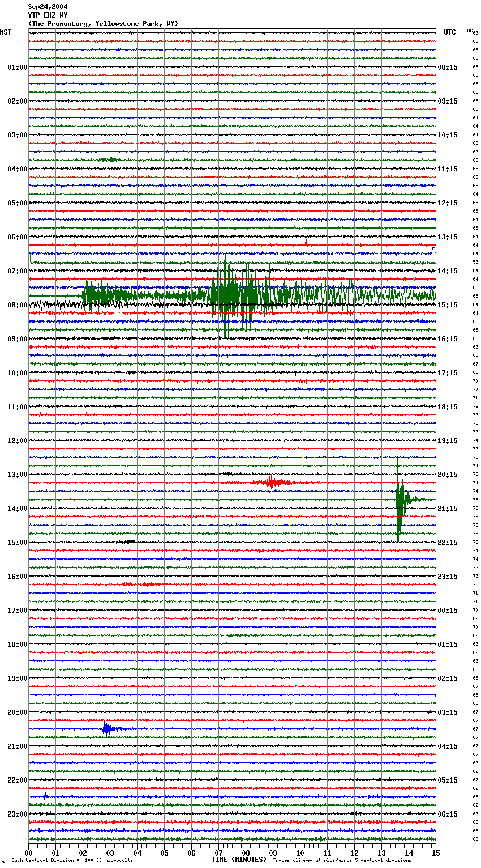This screenshot has height=868, width=481.
Task: Click the 14:15 UTC time label
Action: pyautogui.click(x=448, y=271)
